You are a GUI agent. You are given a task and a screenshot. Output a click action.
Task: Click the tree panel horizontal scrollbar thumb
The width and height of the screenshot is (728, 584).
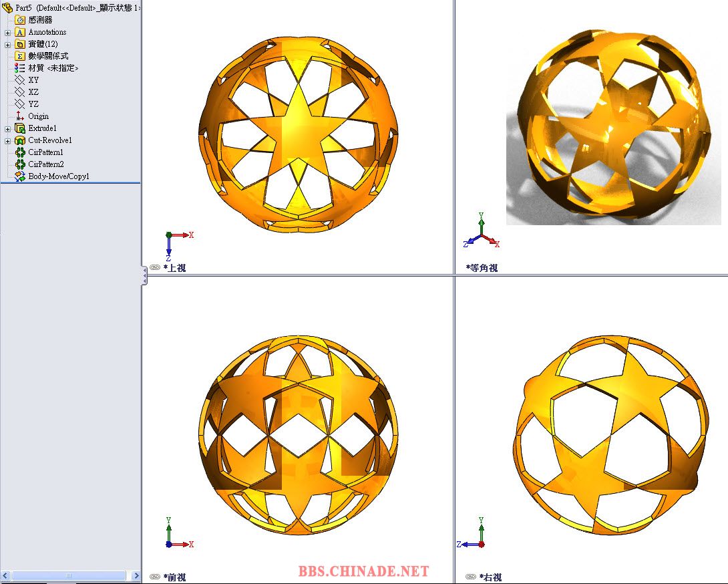pyautogui.click(x=68, y=575)
